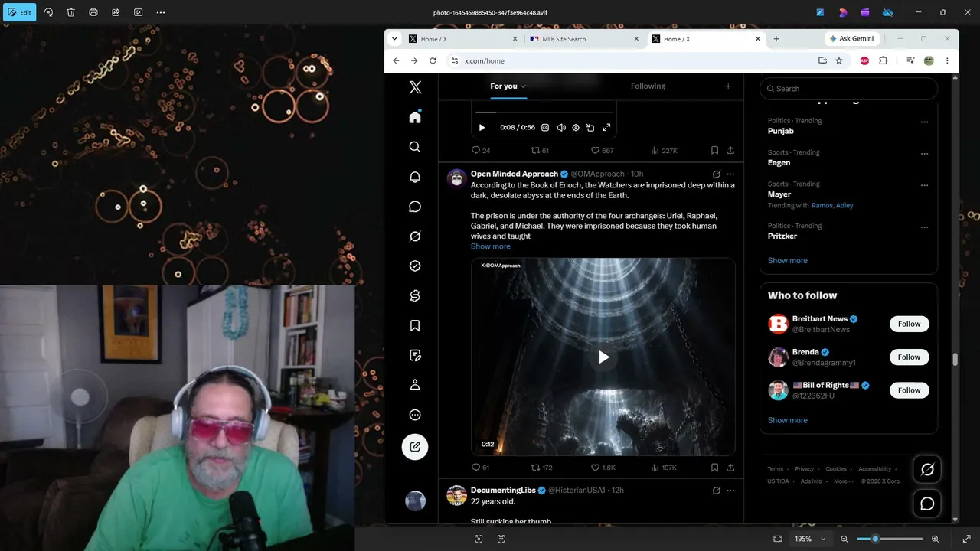Screen dimensions: 980x551
Task: Bookmark the Open Minded Approach post
Action: tap(714, 468)
